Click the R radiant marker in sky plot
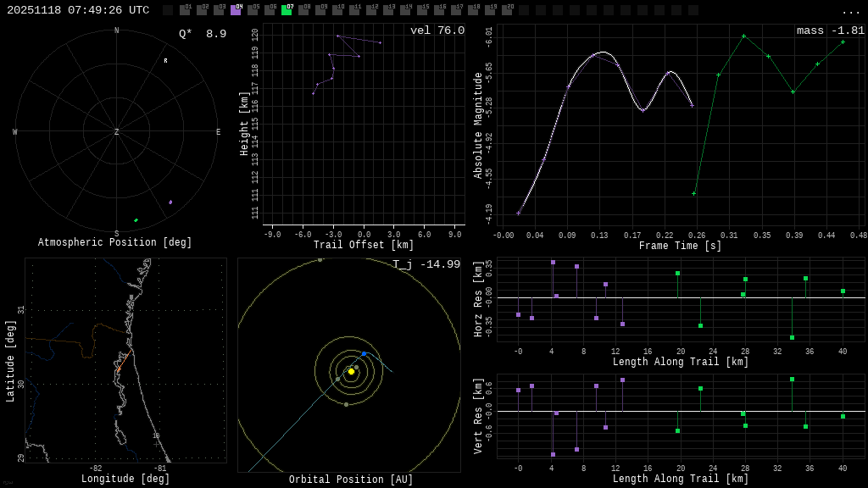Image resolution: width=868 pixels, height=488 pixels. (165, 61)
